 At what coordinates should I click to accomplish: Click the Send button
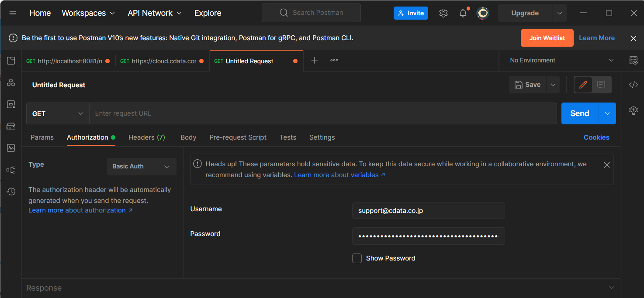click(x=579, y=113)
